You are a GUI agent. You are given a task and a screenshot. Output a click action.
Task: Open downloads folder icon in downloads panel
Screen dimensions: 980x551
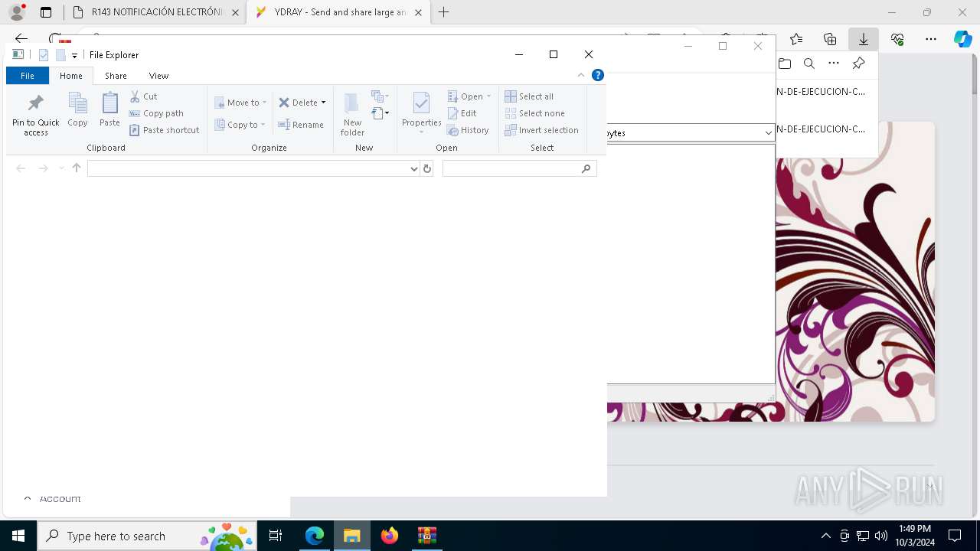pyautogui.click(x=785, y=64)
